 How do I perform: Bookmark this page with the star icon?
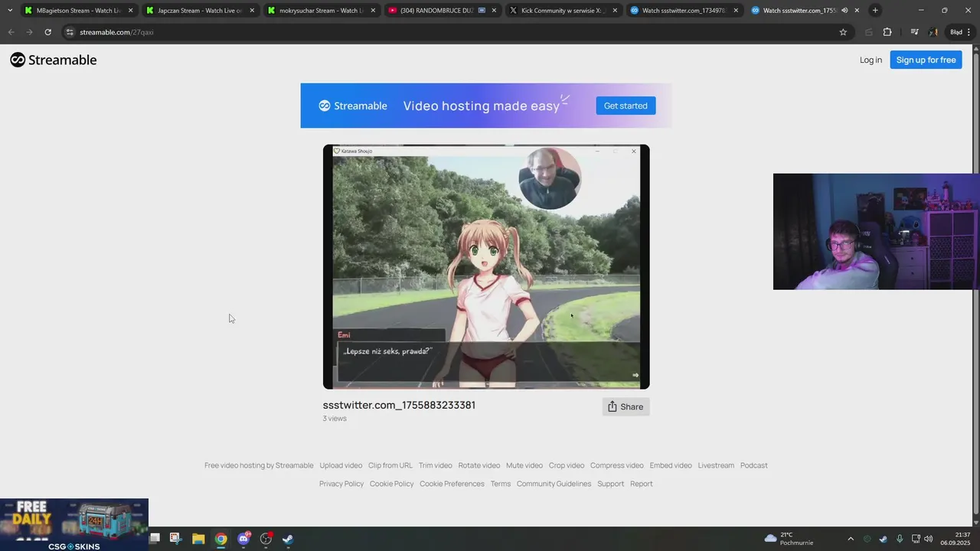click(x=843, y=32)
